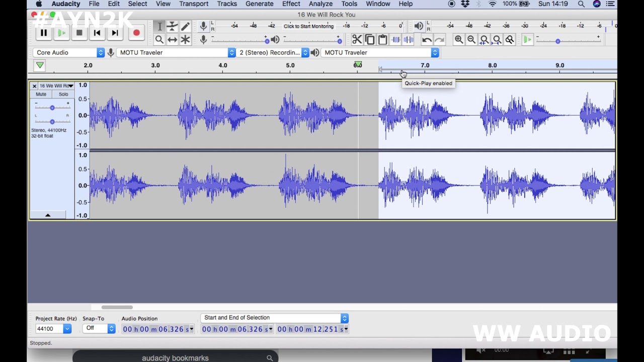Click the Audio Position time field
This screenshot has width=644, height=362.
click(158, 329)
